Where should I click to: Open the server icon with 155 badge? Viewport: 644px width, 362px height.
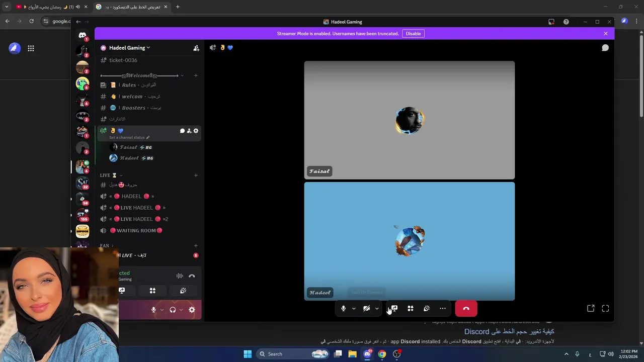click(83, 215)
